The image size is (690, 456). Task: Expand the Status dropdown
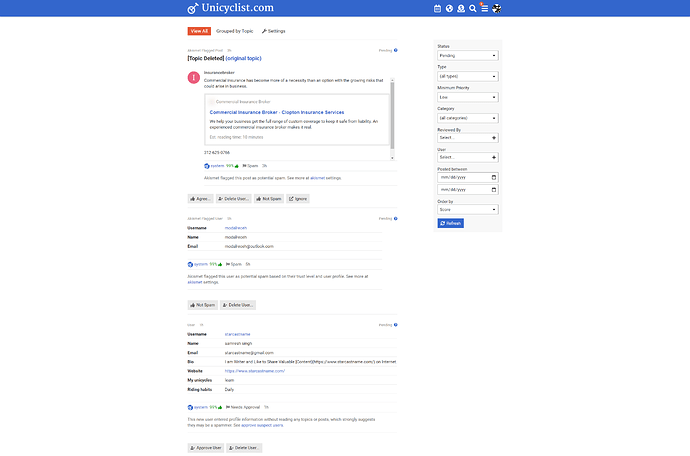468,56
